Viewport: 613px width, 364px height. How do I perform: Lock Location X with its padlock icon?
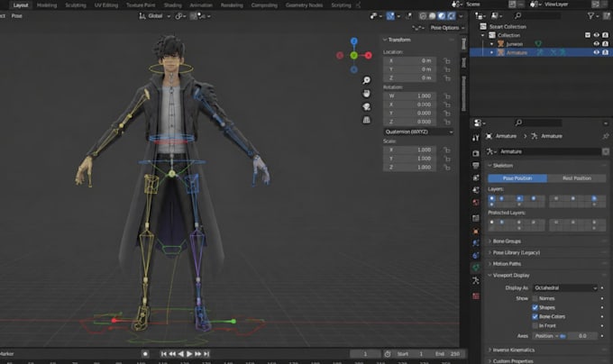pos(447,60)
